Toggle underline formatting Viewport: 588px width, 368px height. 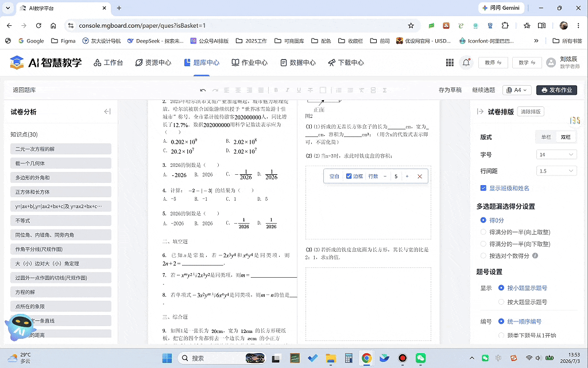pos(299,90)
